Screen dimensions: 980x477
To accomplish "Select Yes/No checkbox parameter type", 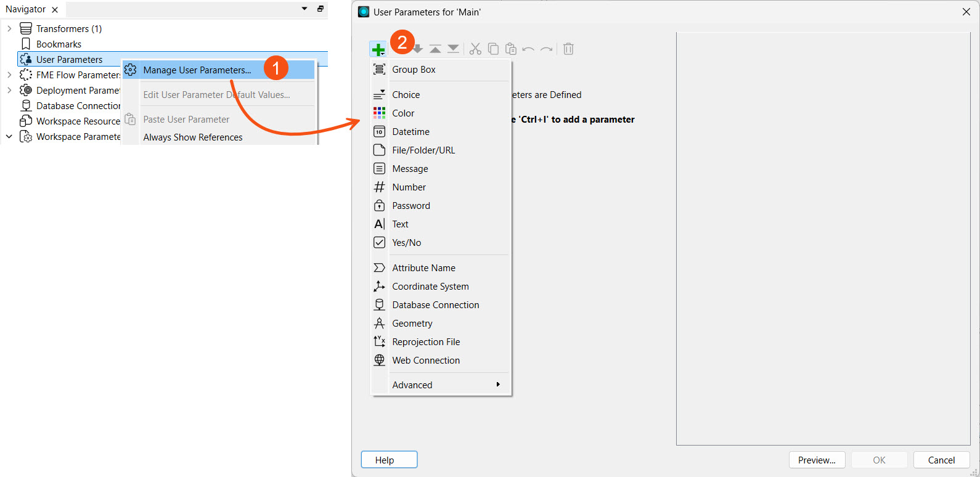I will coord(406,243).
